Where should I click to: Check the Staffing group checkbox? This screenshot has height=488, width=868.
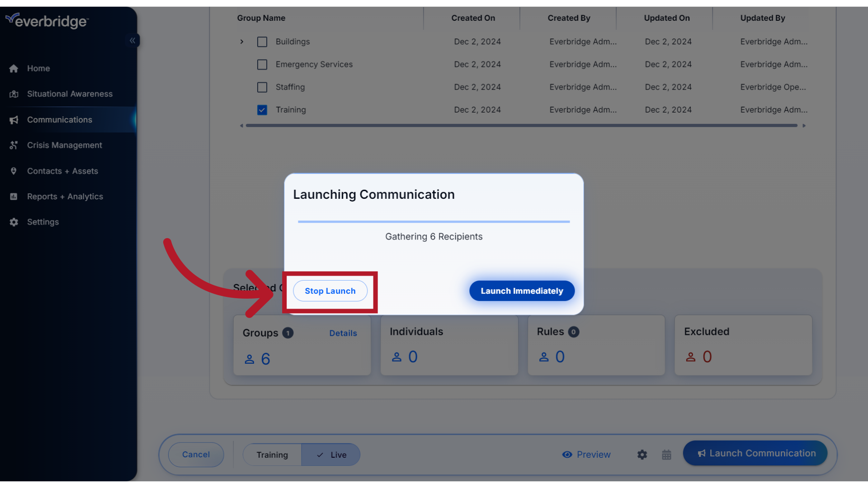[x=262, y=87]
